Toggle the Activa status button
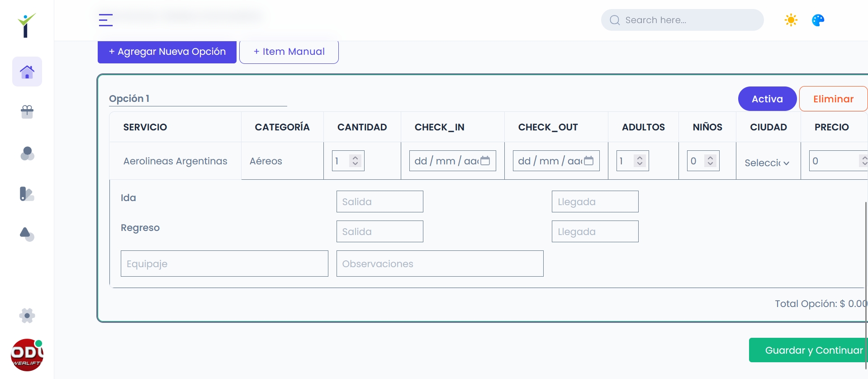868x379 pixels. point(767,99)
